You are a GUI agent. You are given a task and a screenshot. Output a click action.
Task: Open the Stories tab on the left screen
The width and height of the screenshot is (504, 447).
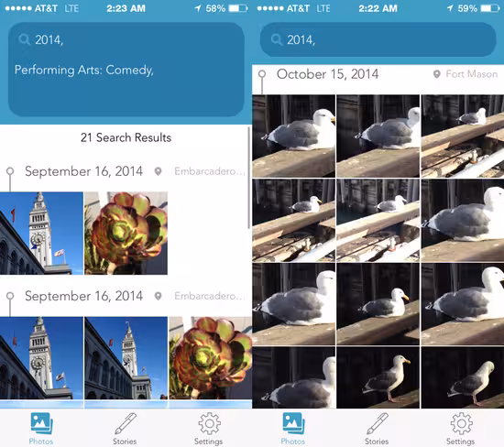point(125,429)
